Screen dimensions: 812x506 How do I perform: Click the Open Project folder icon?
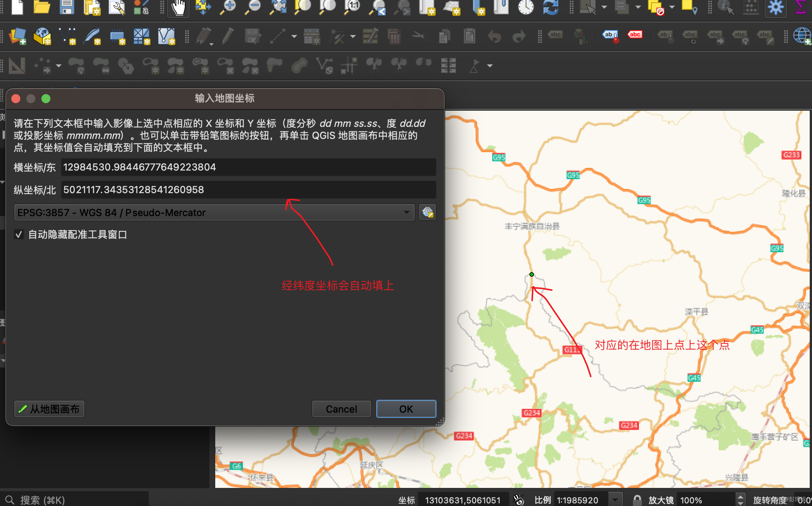point(42,7)
